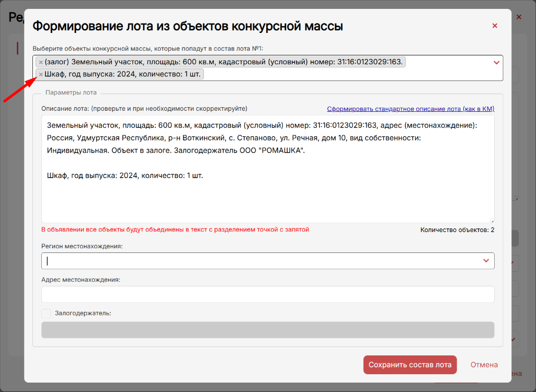This screenshot has height=392, width=536.
Task: Click the Залогодержатель label text
Action: [83, 314]
